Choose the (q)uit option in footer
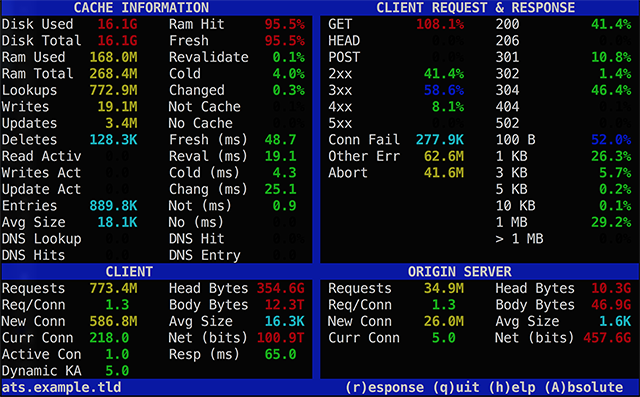The image size is (640, 397). (x=456, y=387)
